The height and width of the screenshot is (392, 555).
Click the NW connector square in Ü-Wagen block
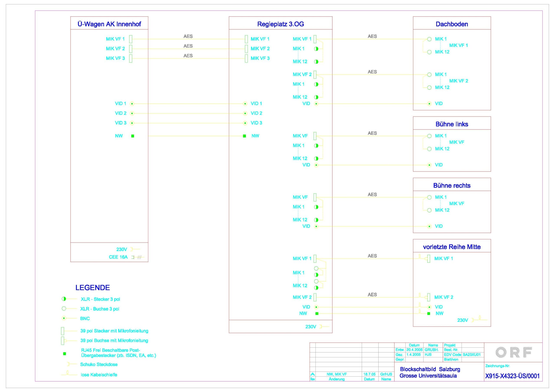pyautogui.click(x=132, y=136)
